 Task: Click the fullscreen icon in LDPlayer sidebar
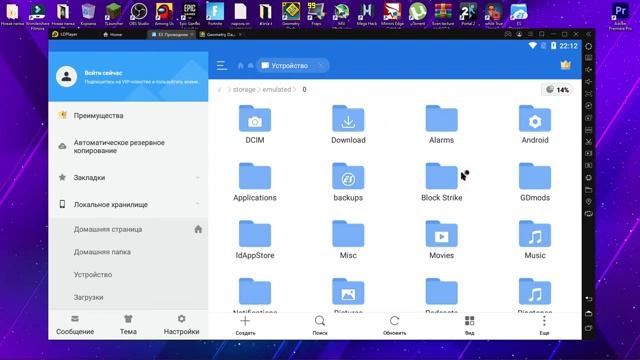tap(589, 94)
